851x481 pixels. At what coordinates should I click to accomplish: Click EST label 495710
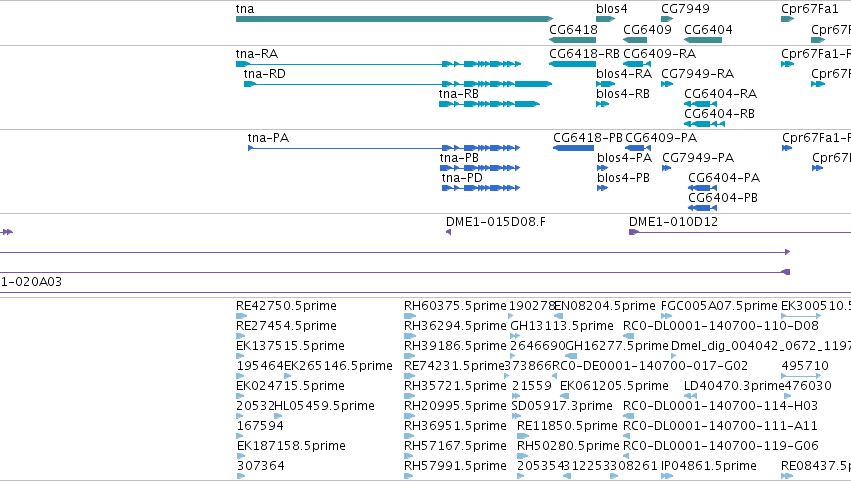[x=805, y=366]
